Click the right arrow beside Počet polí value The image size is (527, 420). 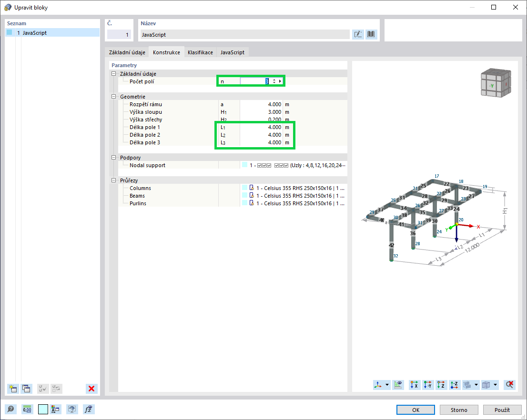(x=280, y=81)
